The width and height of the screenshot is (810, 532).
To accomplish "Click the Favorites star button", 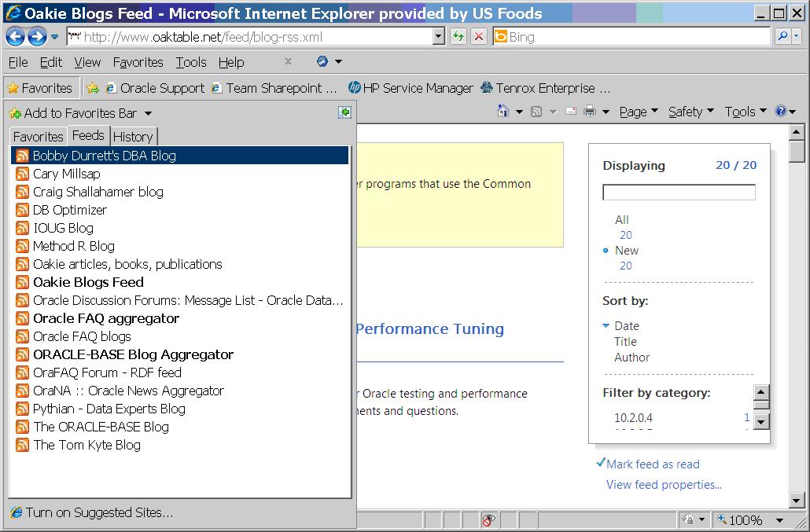I will (x=40, y=88).
